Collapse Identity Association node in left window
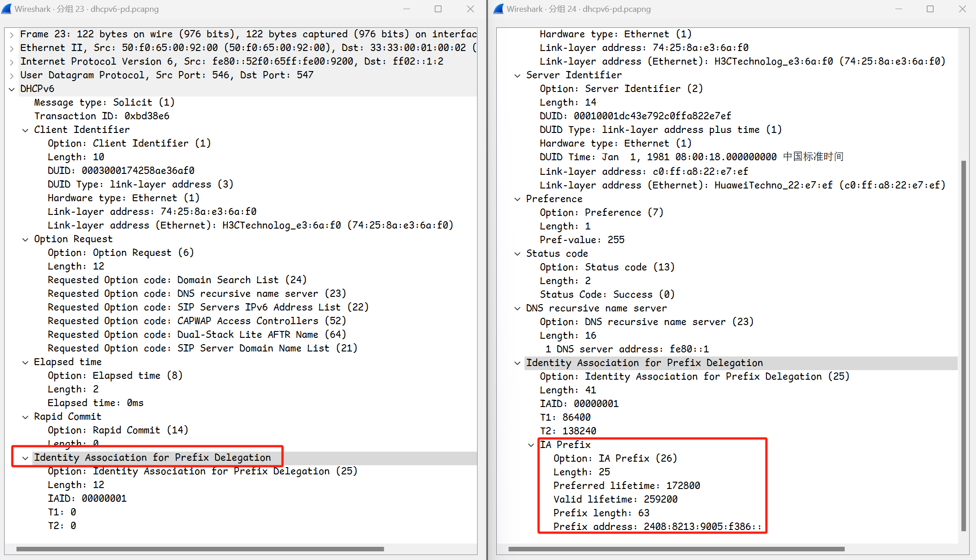 pos(25,458)
